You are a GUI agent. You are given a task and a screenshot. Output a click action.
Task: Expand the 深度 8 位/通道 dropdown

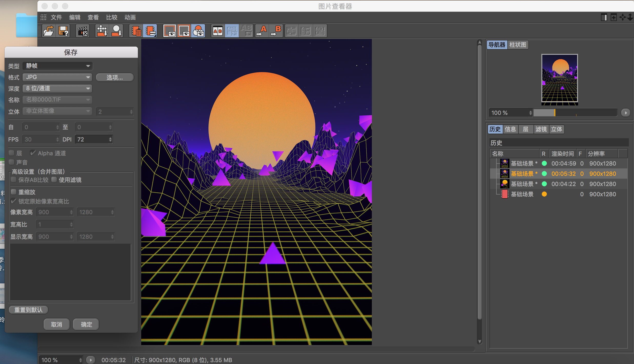coord(57,88)
